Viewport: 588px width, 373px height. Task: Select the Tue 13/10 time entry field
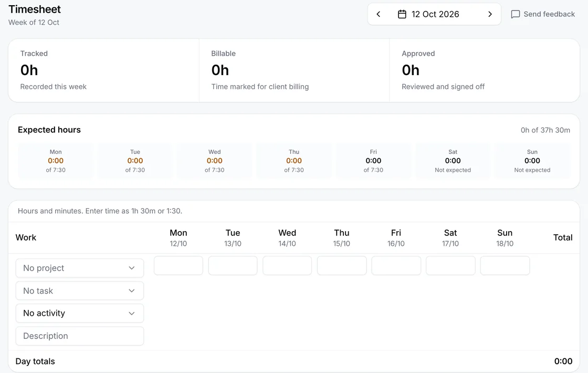(233, 266)
